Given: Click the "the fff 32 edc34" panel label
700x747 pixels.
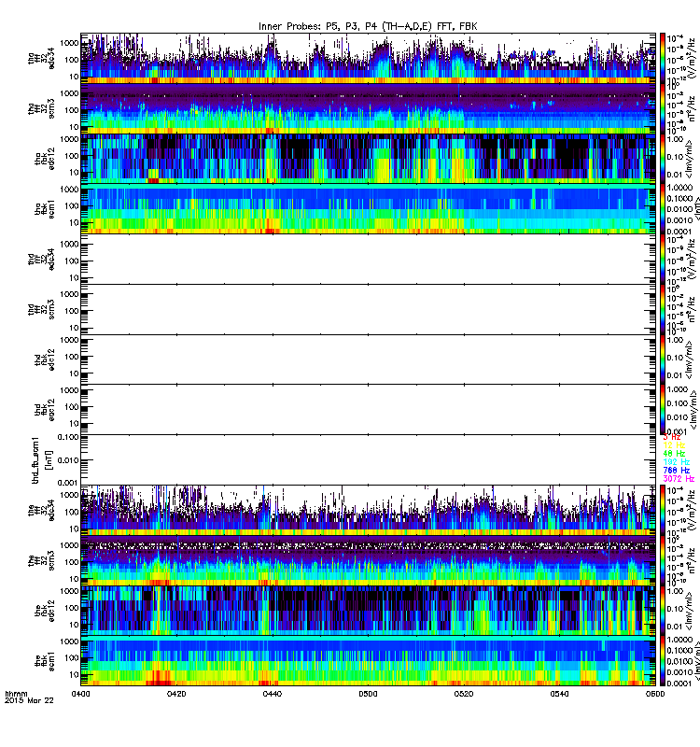Looking at the screenshot, I should (x=41, y=511).
